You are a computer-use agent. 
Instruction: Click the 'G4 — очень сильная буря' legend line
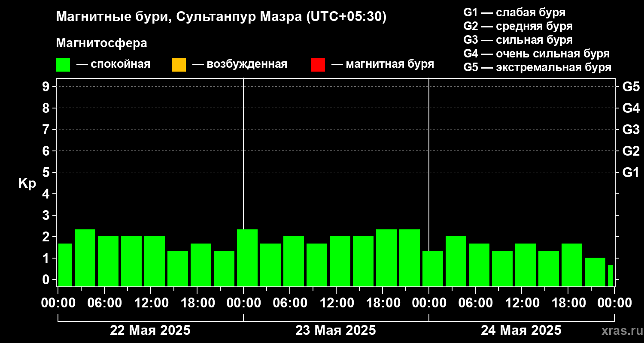pyautogui.click(x=537, y=54)
